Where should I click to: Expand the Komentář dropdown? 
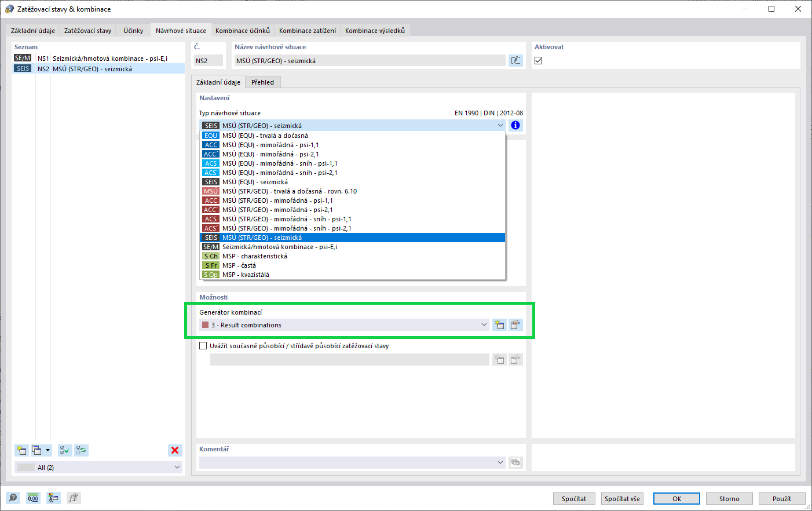click(500, 462)
